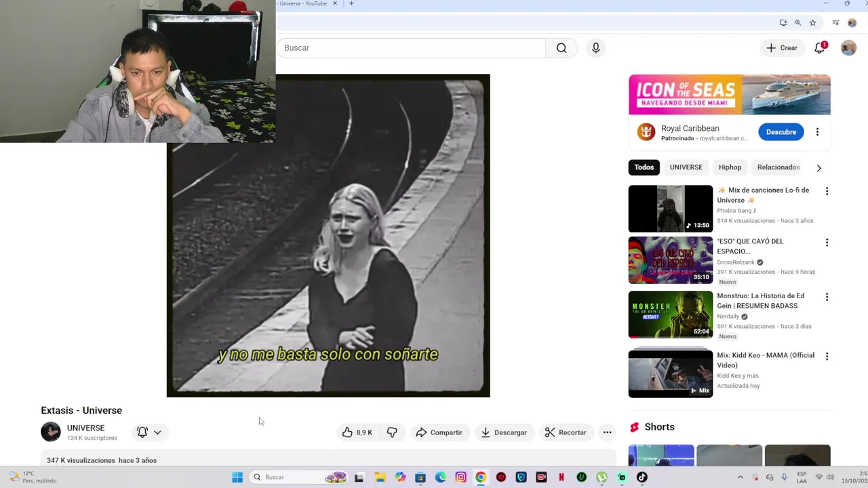Open Kidd Keo MAMA mix thumbnail
868x488 pixels.
tap(671, 373)
